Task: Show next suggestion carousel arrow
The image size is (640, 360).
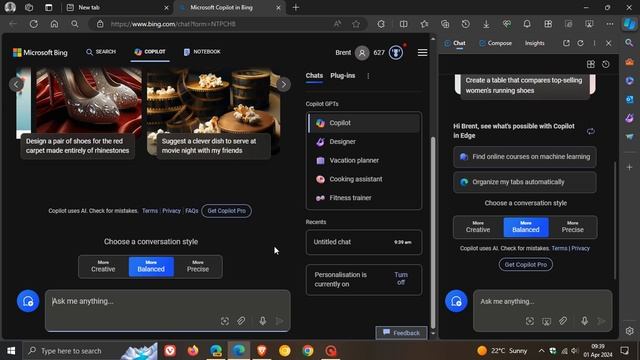Action: [283, 84]
